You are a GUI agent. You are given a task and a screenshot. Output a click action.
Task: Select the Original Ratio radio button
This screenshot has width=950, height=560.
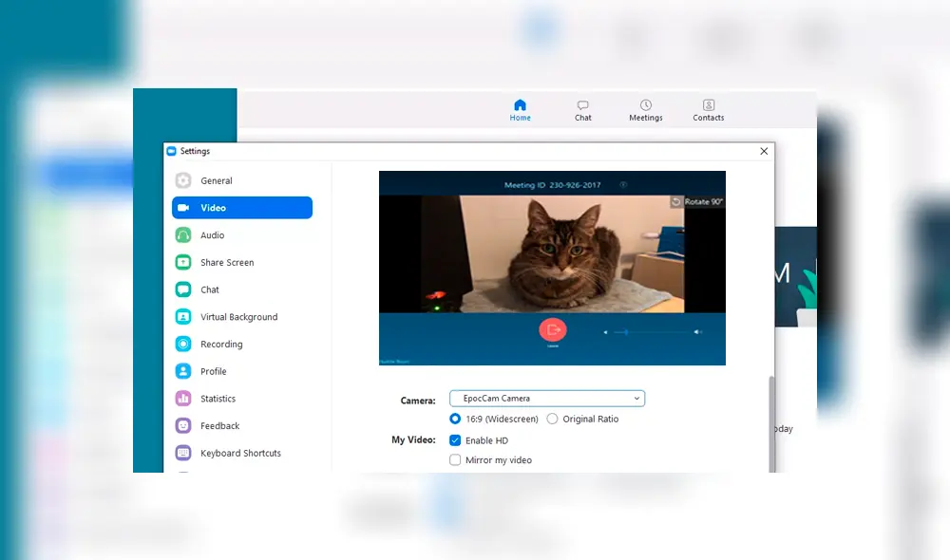click(x=552, y=419)
